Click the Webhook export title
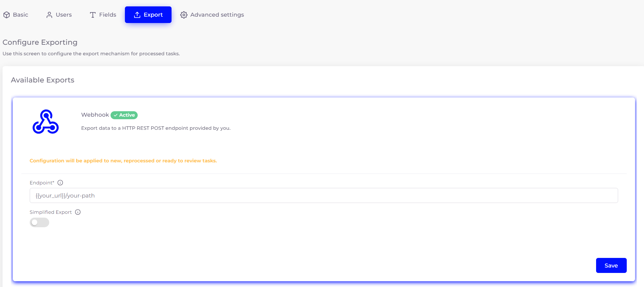The width and height of the screenshot is (644, 287). (95, 115)
